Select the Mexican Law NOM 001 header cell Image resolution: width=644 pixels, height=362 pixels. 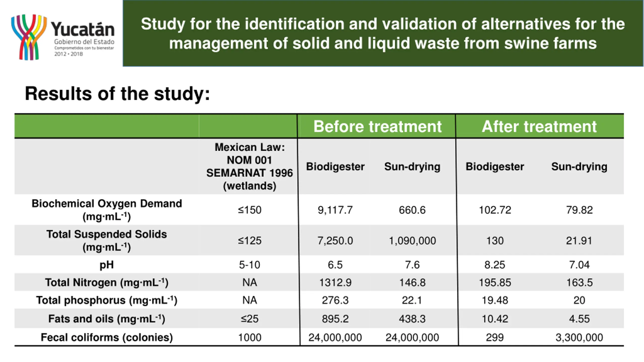249,166
